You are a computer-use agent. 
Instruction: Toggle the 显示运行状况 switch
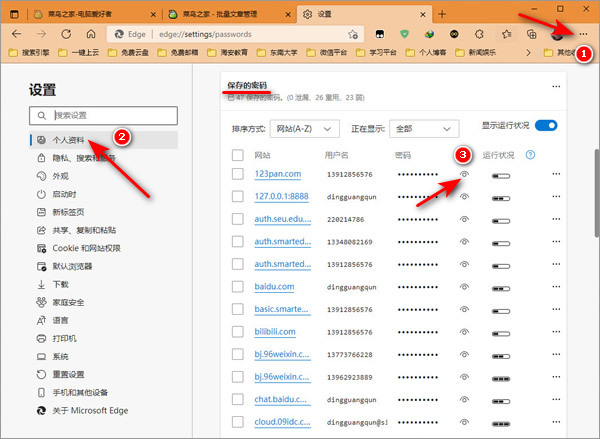[547, 126]
